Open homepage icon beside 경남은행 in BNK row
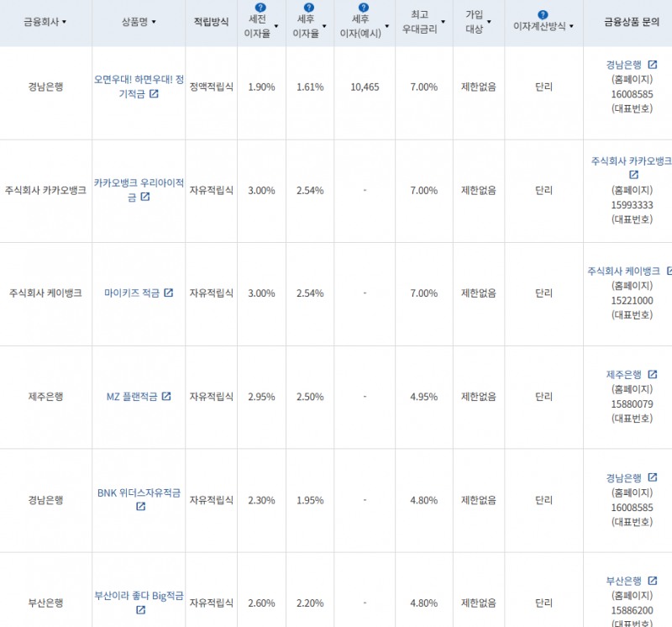 click(x=653, y=477)
